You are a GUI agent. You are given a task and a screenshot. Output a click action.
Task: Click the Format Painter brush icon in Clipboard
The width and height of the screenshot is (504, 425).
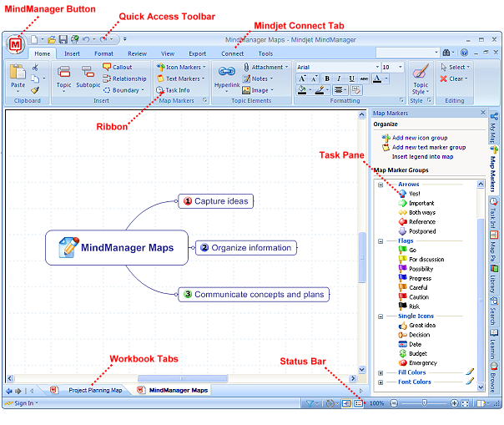pyautogui.click(x=35, y=90)
